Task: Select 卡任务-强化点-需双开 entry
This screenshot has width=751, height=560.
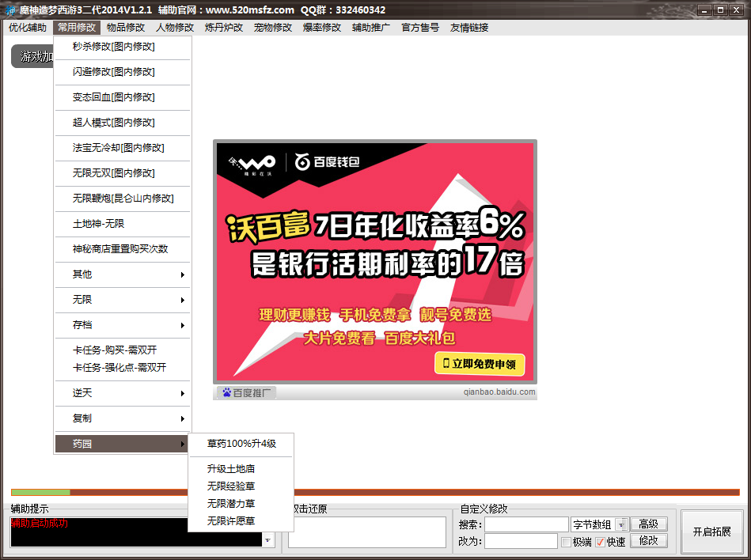Action: tap(123, 368)
